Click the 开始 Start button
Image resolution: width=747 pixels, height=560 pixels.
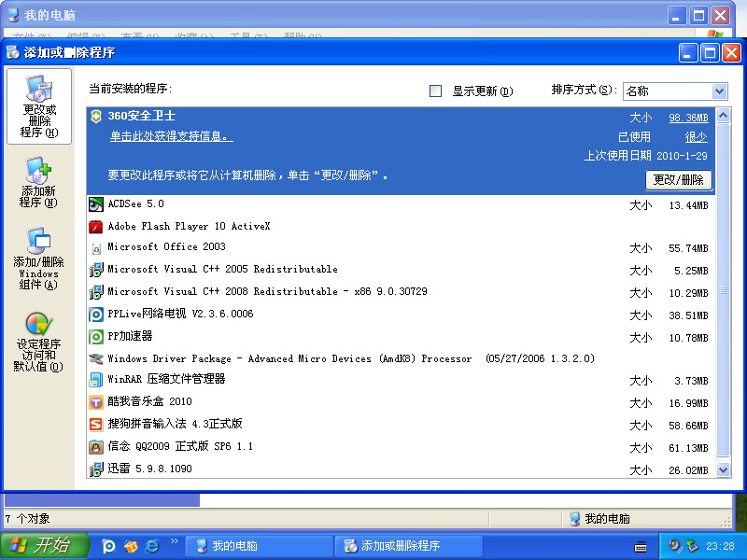click(44, 546)
